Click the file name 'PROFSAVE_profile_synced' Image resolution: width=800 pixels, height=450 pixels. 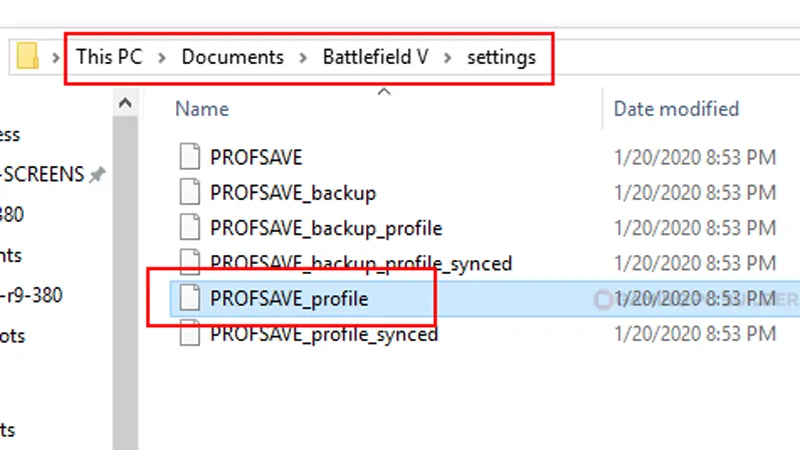324,334
